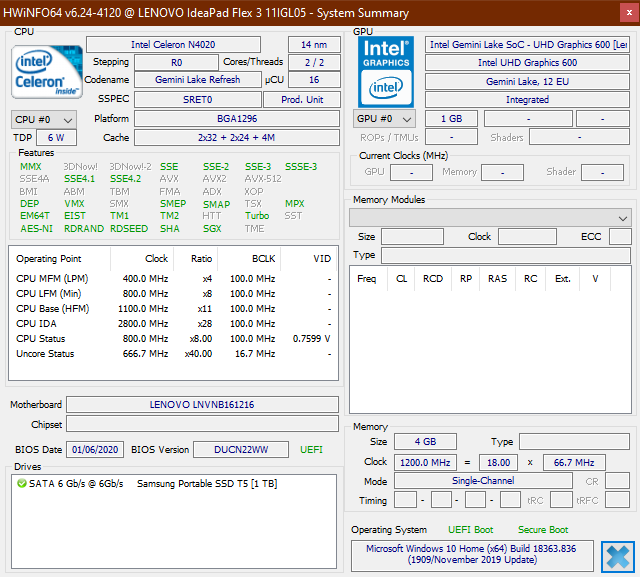
Task: Click the Intel UHD Graphics 600 field
Action: 526,63
